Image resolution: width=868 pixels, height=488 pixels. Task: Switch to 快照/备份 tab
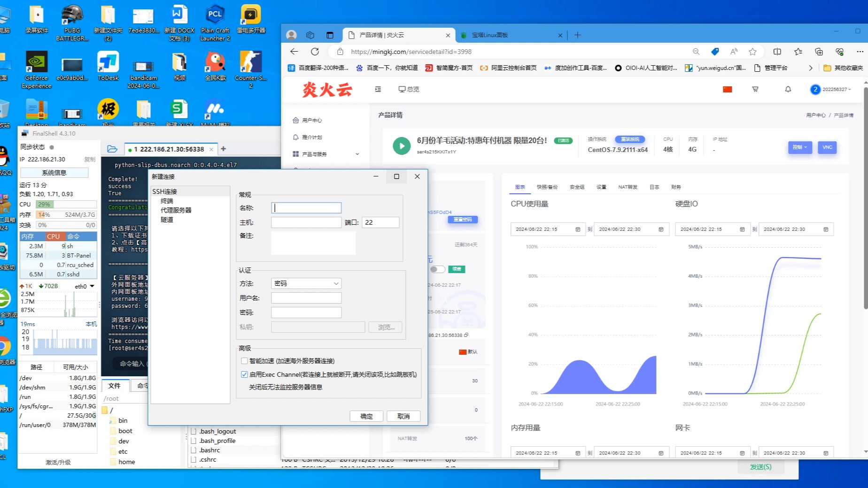(547, 187)
